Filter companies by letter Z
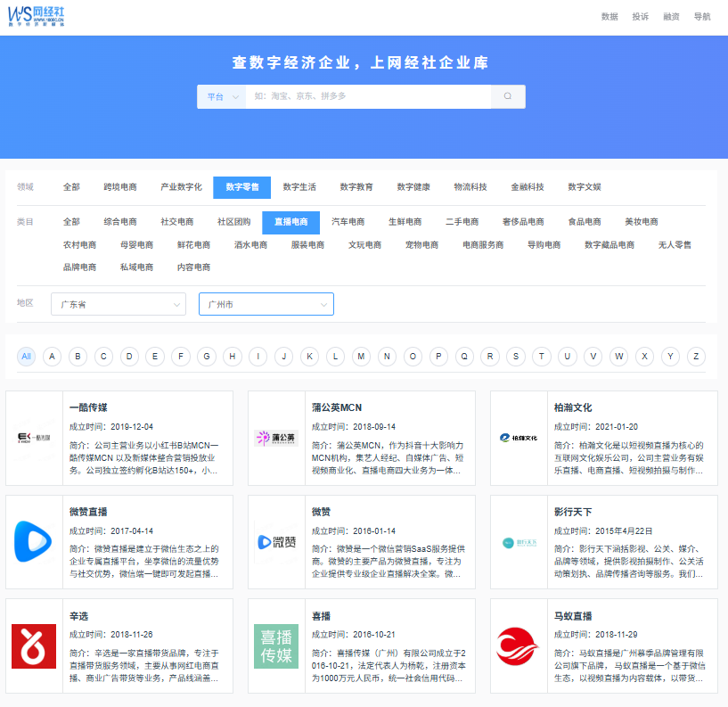Viewport: 728px width, 707px height. (696, 357)
